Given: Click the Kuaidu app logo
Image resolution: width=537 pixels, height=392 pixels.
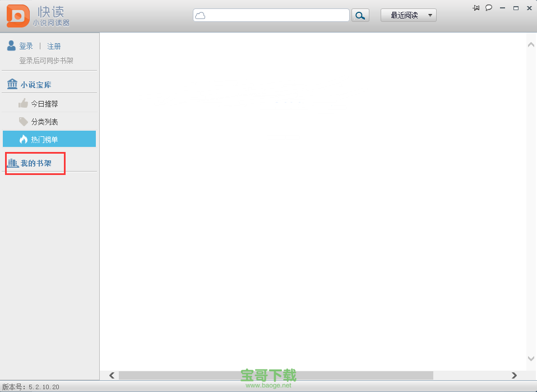Looking at the screenshot, I should point(18,16).
